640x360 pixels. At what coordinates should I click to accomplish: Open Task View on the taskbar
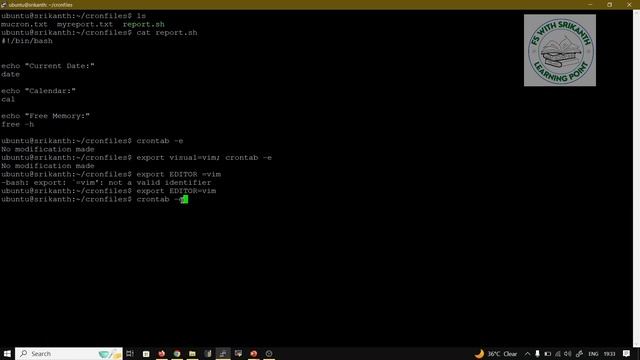[130, 353]
